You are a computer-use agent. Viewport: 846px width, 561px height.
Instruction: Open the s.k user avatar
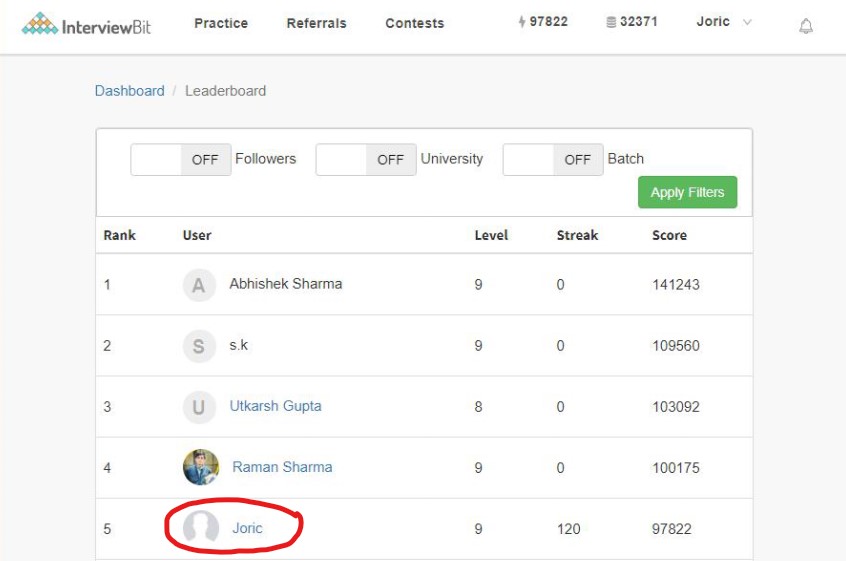(199, 346)
